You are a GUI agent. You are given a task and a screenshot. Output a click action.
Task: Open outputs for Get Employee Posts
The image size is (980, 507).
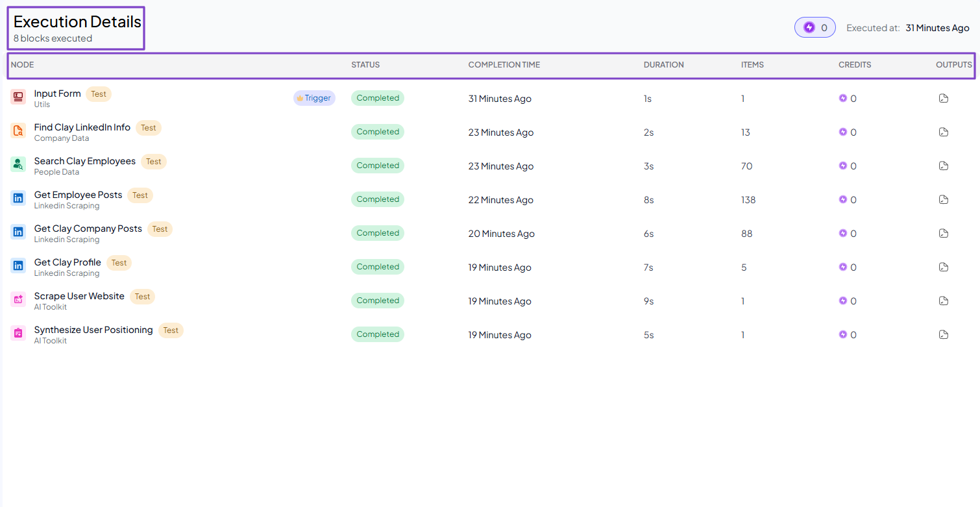[944, 199]
